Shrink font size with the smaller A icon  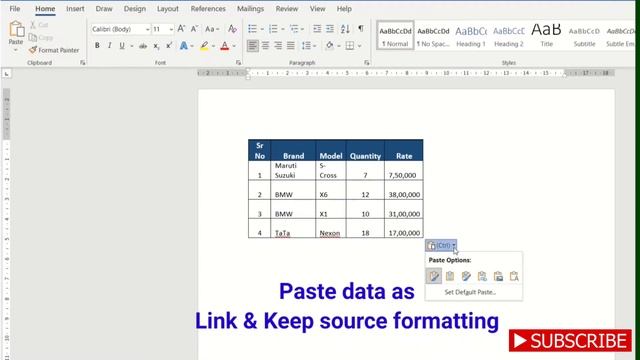tap(195, 29)
